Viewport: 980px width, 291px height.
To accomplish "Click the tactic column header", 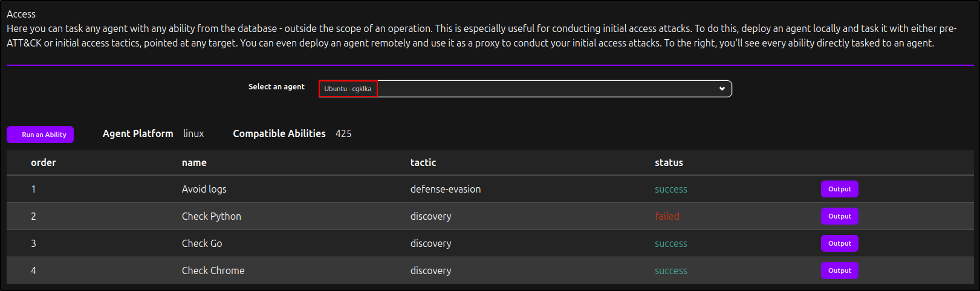I will pos(423,162).
